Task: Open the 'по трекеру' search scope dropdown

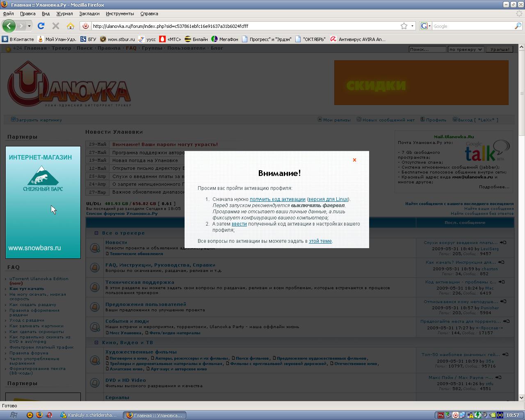Action: (466, 49)
